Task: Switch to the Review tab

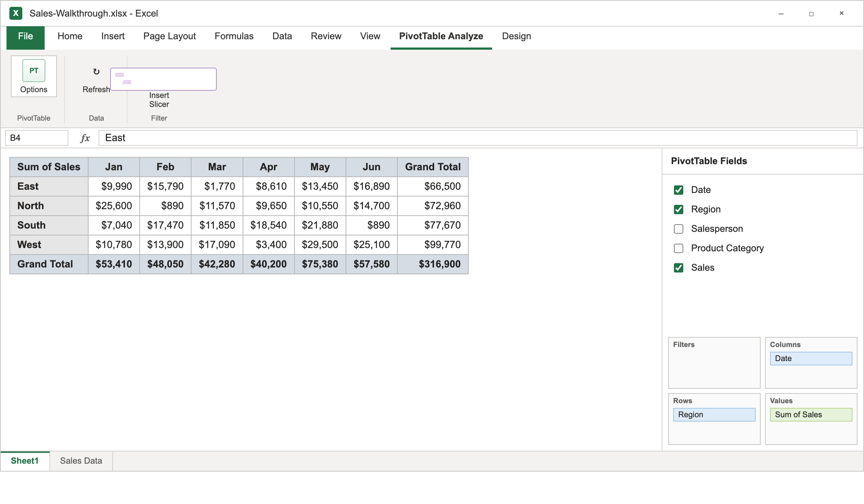Action: coord(326,36)
